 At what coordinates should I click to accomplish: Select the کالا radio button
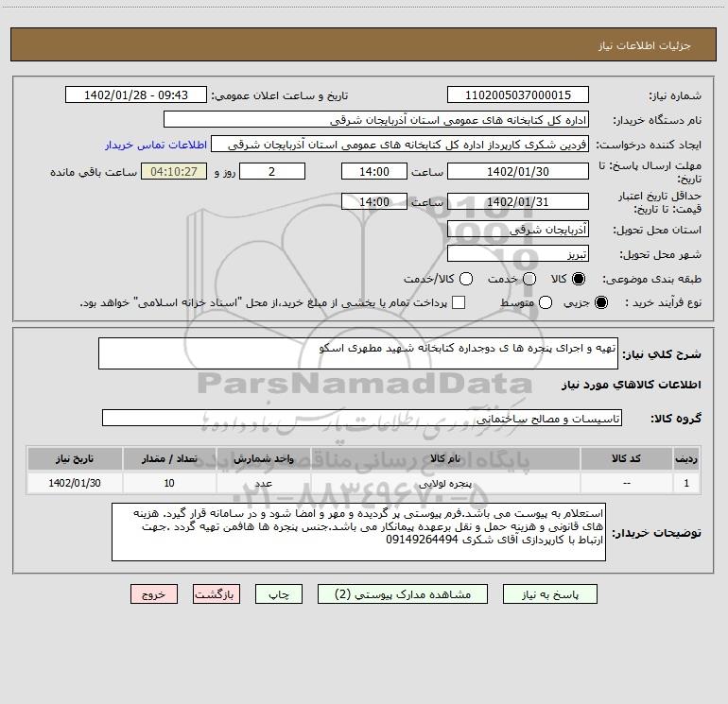pos(579,279)
